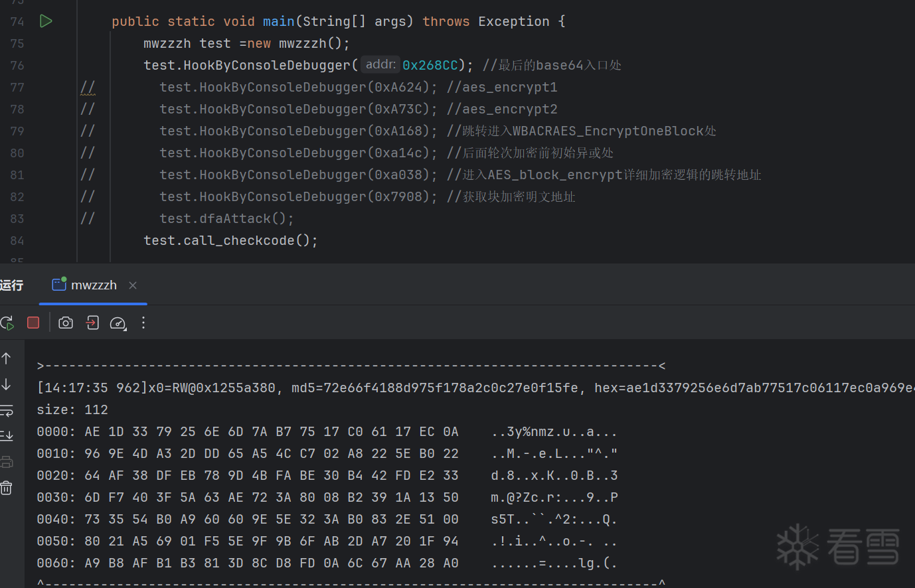Click the 运行 tool window title
This screenshot has height=588, width=915.
(11, 285)
